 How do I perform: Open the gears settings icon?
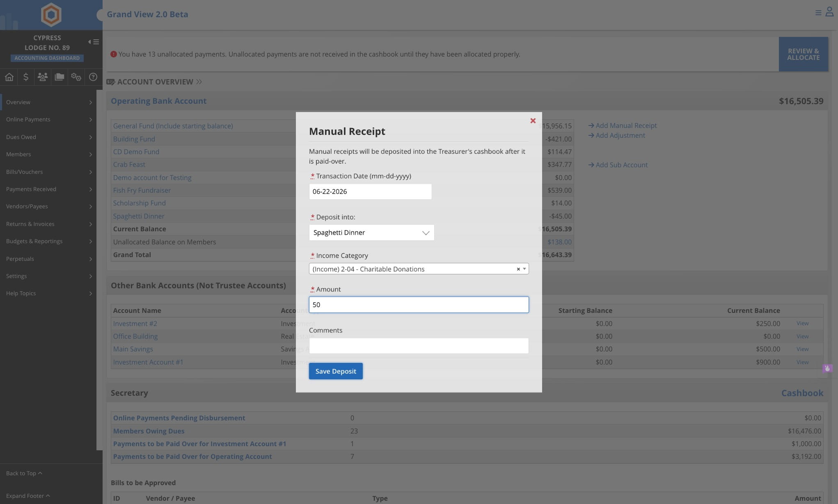coord(76,77)
